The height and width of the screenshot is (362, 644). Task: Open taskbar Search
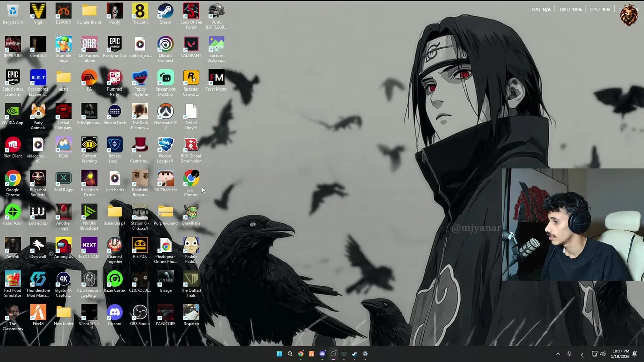tap(290, 354)
